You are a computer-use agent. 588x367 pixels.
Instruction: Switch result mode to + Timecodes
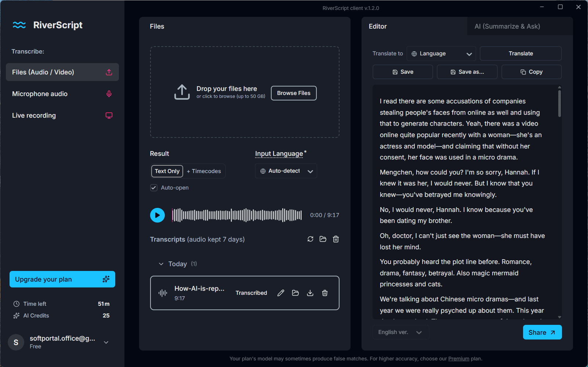(x=204, y=171)
